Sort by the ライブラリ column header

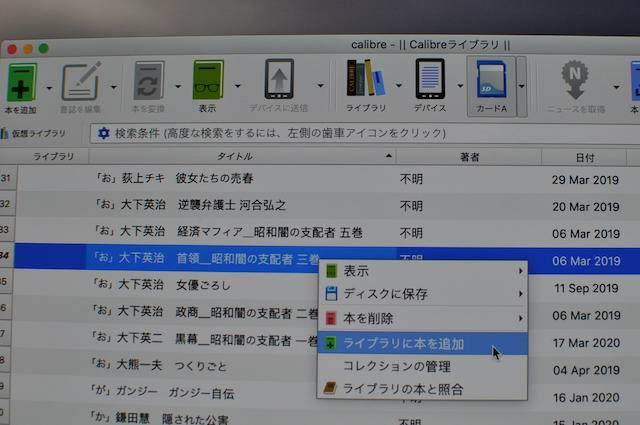tap(53, 156)
